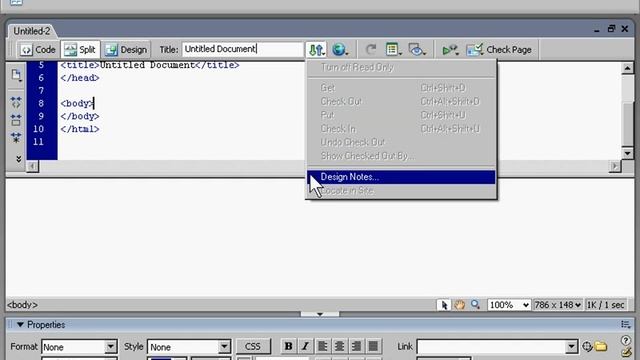The width and height of the screenshot is (640, 360).
Task: Select the body tag in tag selector
Action: point(22,305)
